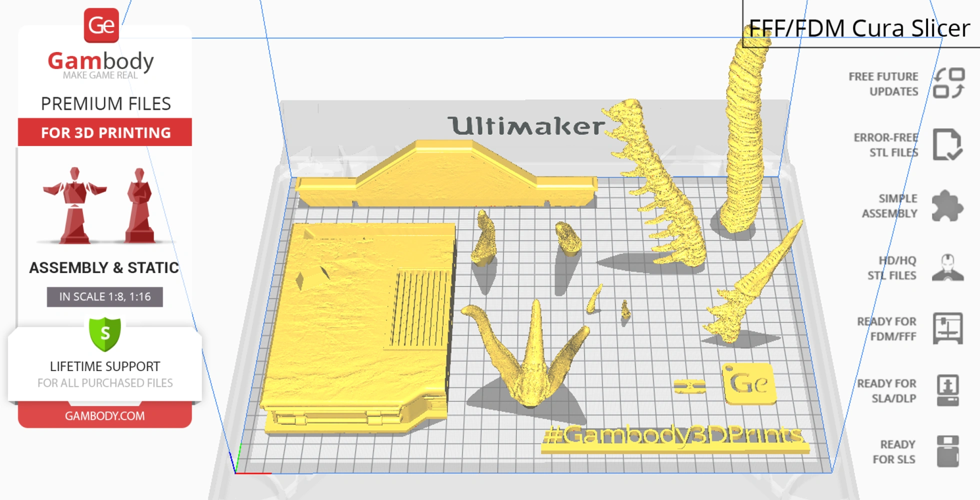
Task: Click the Ready for SLS machine icon
Action: (x=947, y=451)
